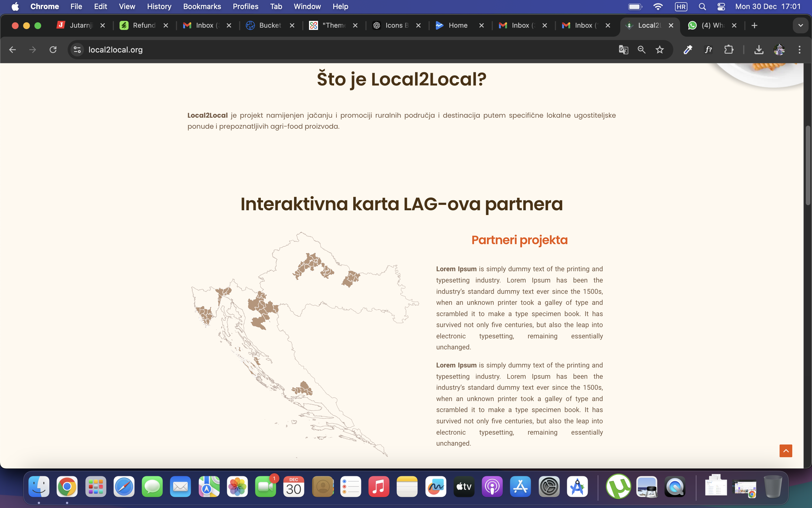Screen dimensions: 812x508
Task: Expand the tab search dropdown
Action: pos(801,25)
